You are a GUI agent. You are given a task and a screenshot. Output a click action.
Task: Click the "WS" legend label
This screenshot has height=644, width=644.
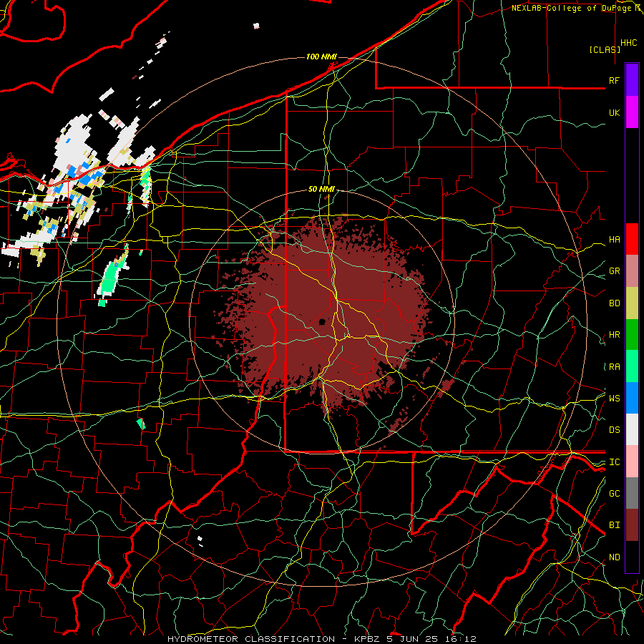(614, 399)
